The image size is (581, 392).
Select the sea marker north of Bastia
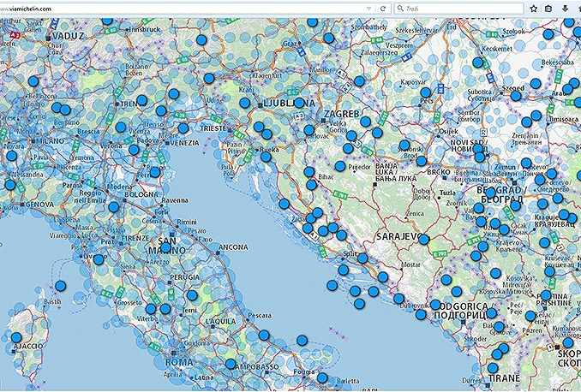pos(60,286)
